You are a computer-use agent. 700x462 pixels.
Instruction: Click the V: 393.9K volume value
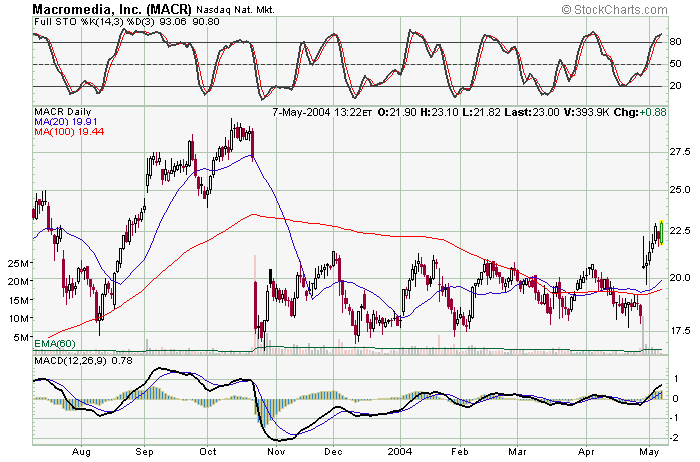click(586, 112)
